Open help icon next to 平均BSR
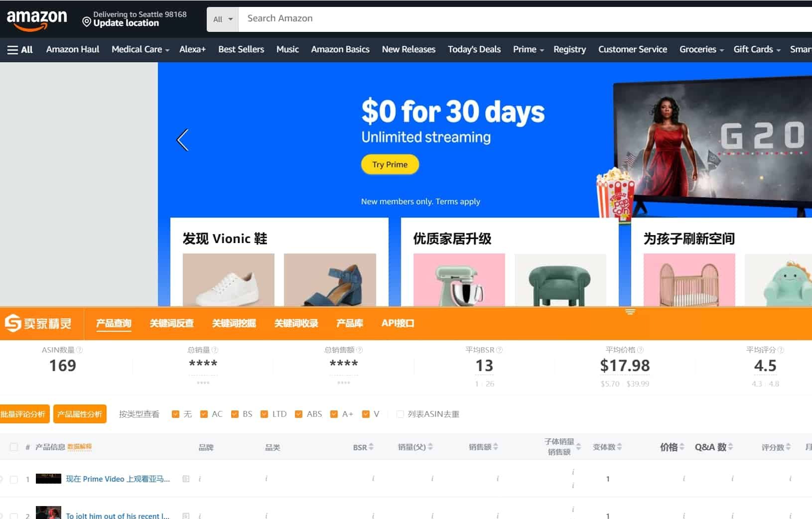Screen dimensions: 812x519 tap(500, 350)
